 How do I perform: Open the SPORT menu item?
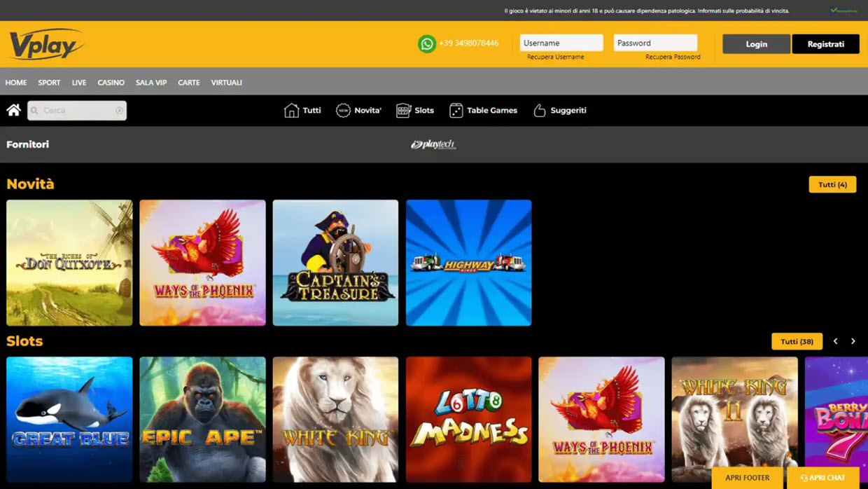point(49,83)
